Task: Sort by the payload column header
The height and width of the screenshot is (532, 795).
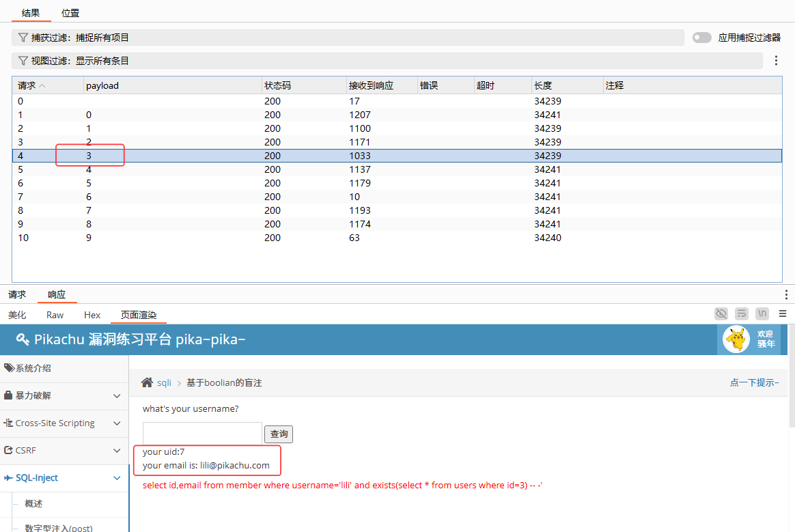Action: [172, 86]
